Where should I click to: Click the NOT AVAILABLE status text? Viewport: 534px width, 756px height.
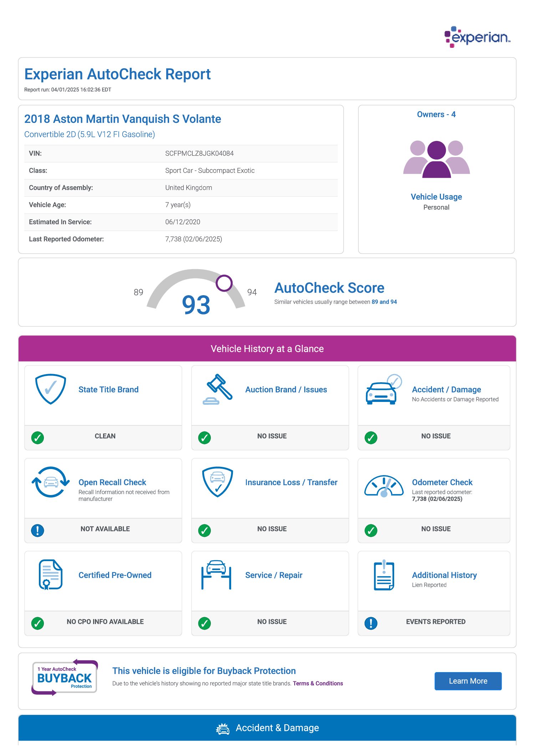105,529
